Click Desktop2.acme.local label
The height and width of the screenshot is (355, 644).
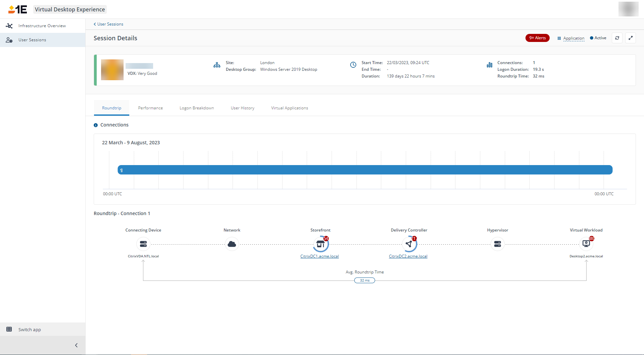586,256
